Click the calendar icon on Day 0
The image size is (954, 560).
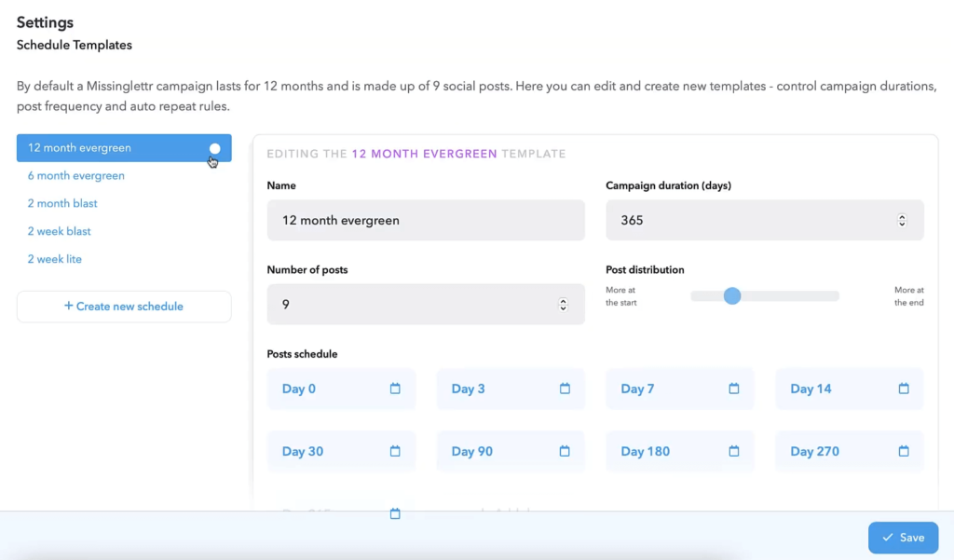(x=395, y=389)
